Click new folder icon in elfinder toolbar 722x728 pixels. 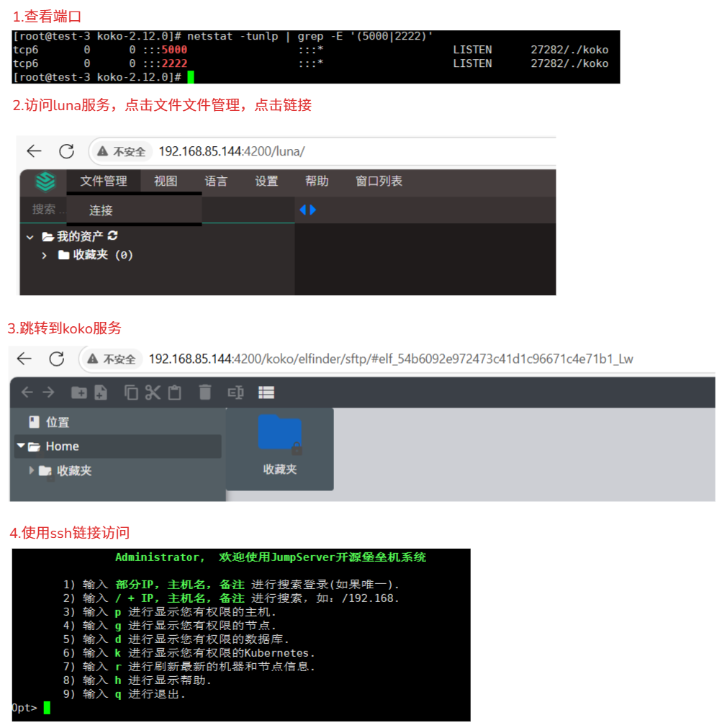click(78, 392)
